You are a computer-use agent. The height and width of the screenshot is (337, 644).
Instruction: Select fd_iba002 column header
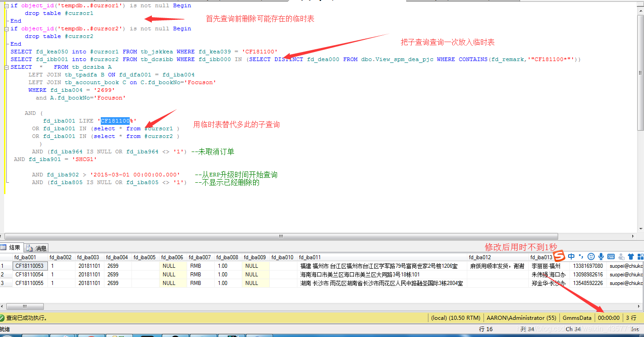[61, 257]
